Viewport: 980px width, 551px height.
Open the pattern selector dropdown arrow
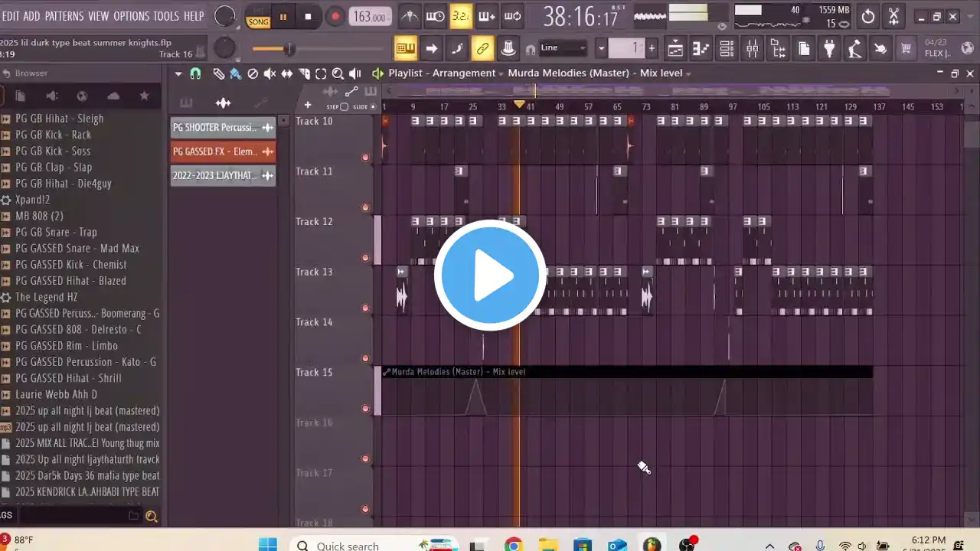(601, 48)
